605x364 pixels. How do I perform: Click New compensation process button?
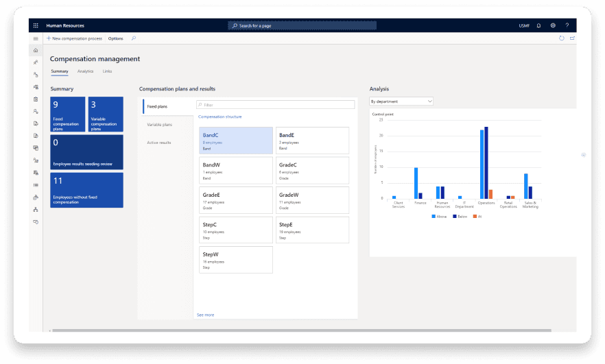(75, 38)
